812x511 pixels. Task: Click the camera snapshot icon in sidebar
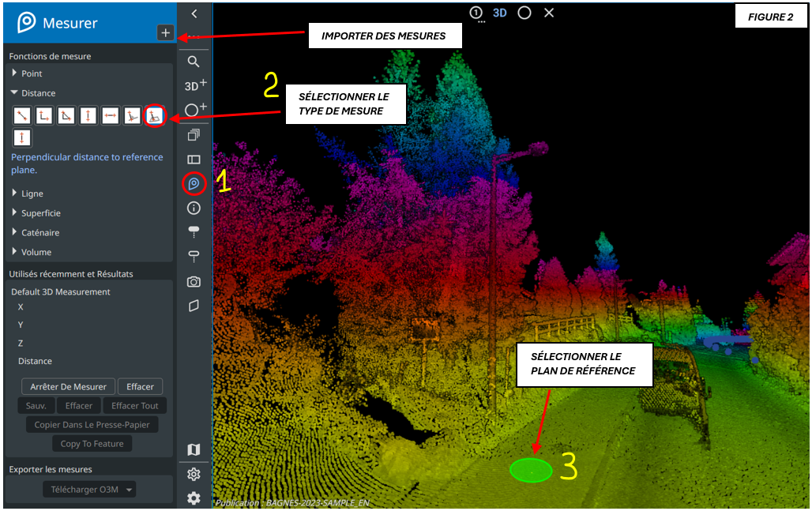point(194,281)
